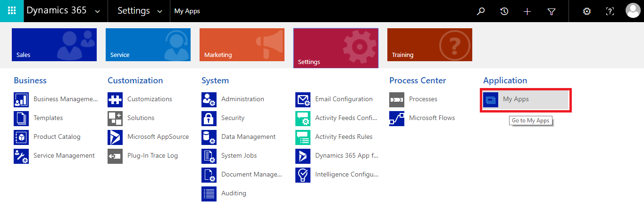The width and height of the screenshot is (644, 209).
Task: Open the My Apps link
Action: click(x=516, y=99)
